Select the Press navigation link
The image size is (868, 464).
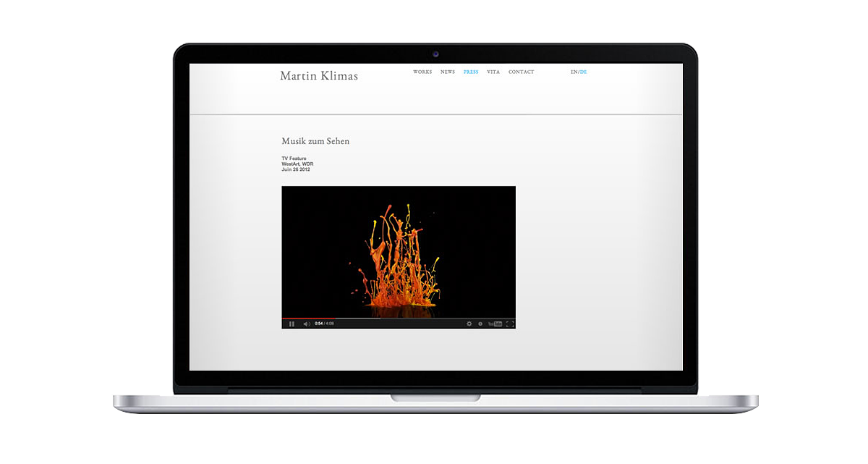[x=471, y=72]
